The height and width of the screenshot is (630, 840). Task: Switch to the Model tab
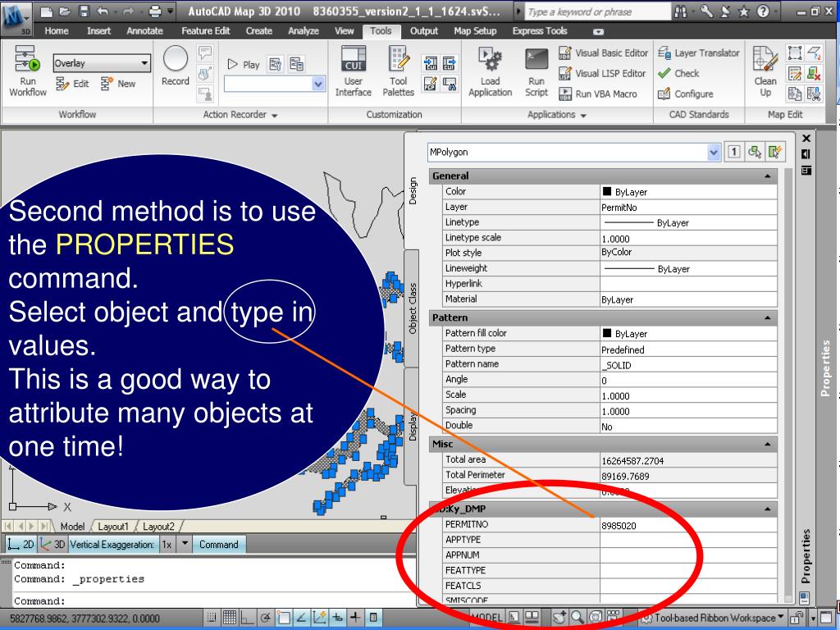coord(72,527)
